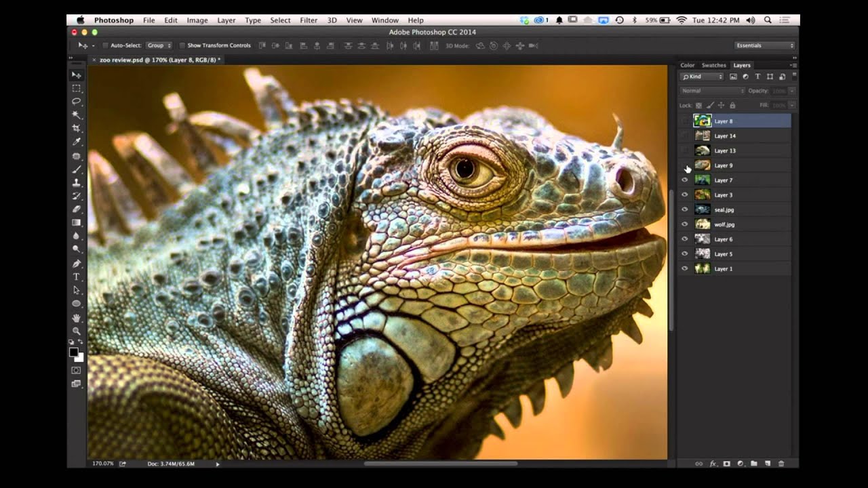Switch to the Color panel tab
The height and width of the screenshot is (488, 868).
tap(688, 65)
